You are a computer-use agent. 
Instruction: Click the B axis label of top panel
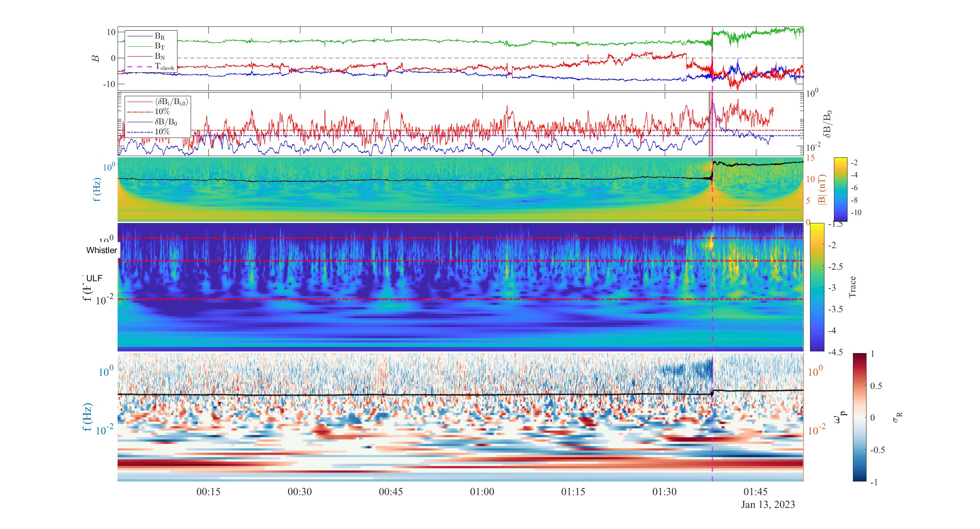point(96,58)
